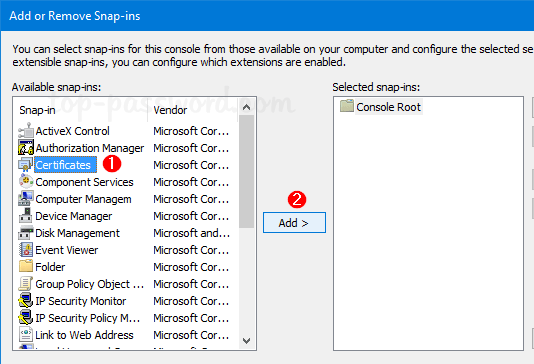This screenshot has height=364, width=534.
Task: Add the selected snap-in with Add >
Action: [x=294, y=223]
